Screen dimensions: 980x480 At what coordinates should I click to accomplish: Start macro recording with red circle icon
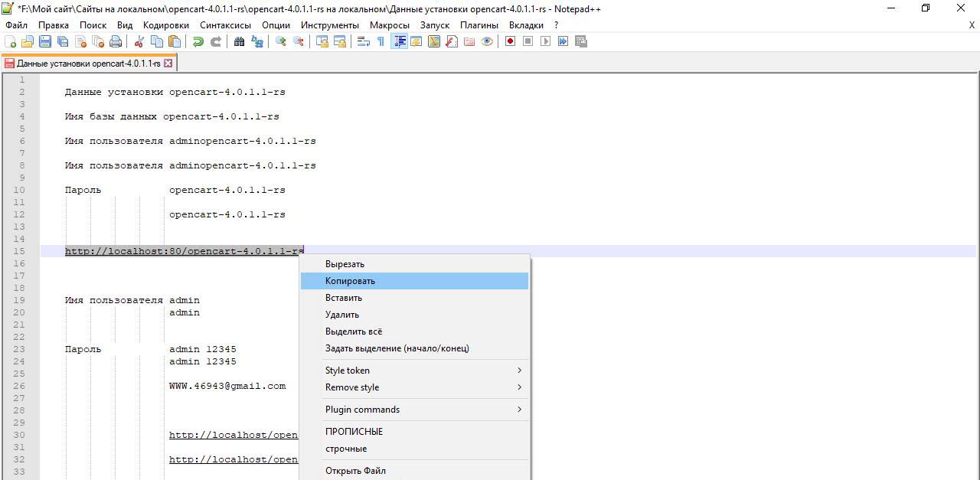coord(510,41)
